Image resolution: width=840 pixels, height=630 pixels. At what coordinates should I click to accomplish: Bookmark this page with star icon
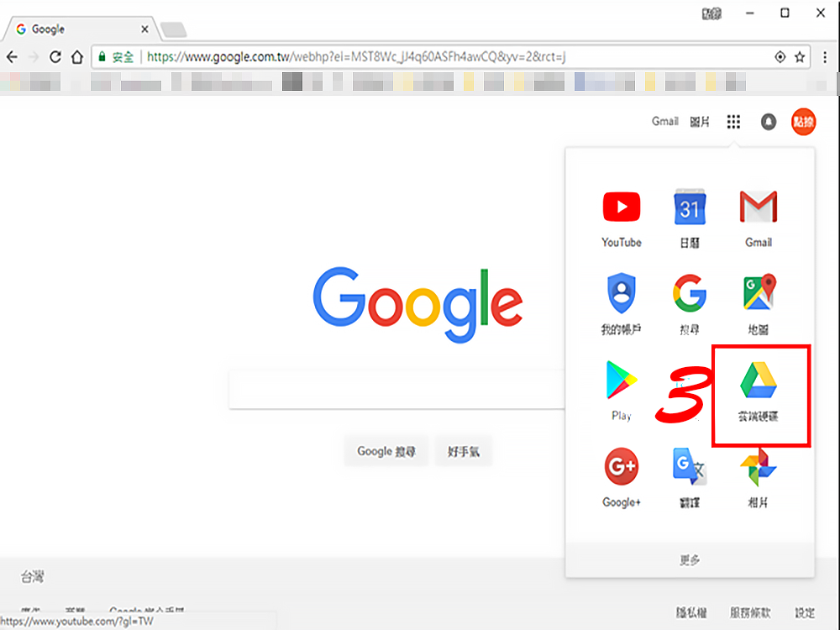(800, 57)
